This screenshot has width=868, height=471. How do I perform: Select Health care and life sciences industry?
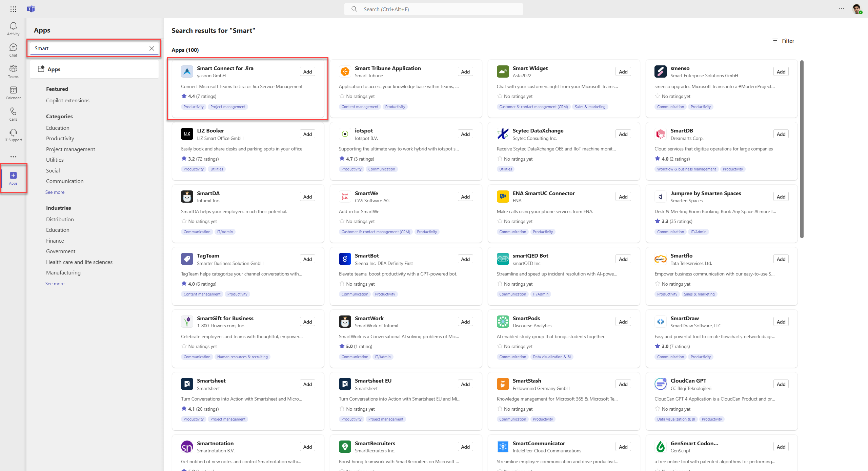pos(79,262)
